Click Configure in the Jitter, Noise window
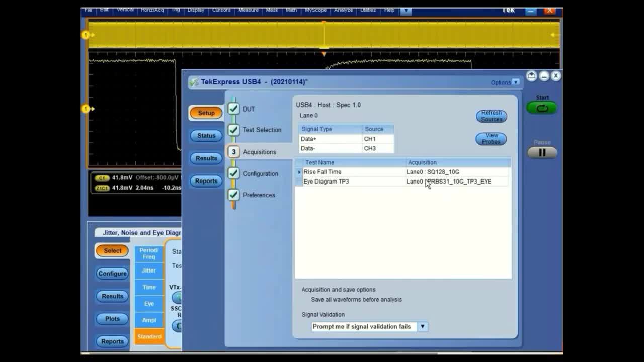The width and height of the screenshot is (644, 362). (112, 273)
